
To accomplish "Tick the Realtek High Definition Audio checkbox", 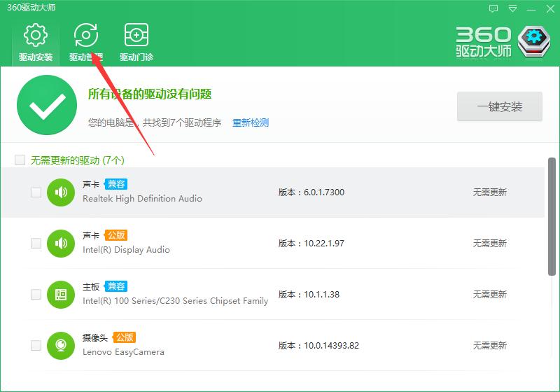I will coord(36,192).
